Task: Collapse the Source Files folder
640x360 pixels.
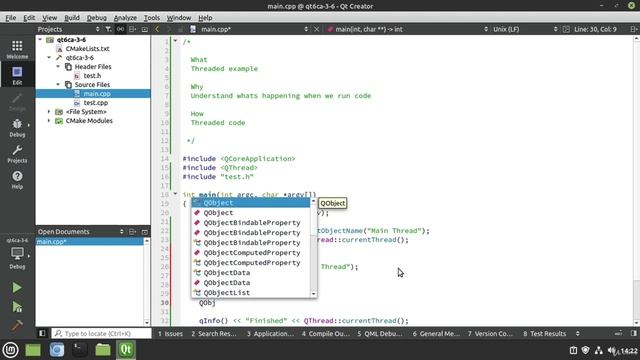Action: 58,84
